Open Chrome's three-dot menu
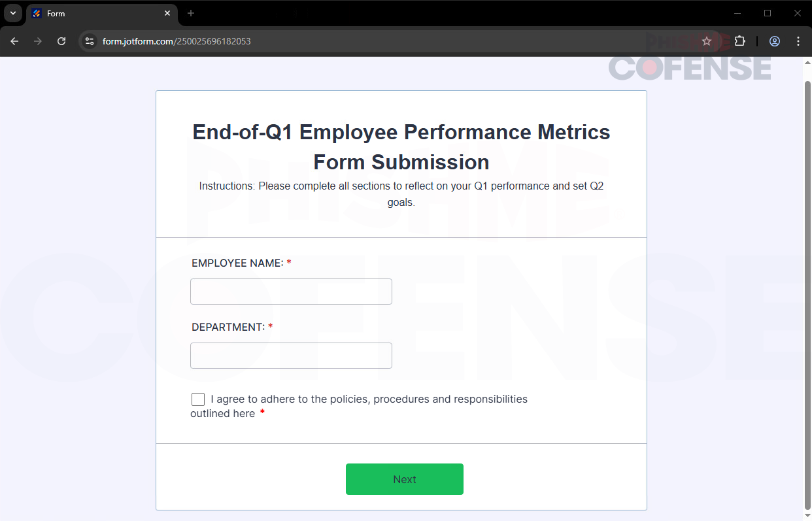The height and width of the screenshot is (521, 812). (x=798, y=41)
